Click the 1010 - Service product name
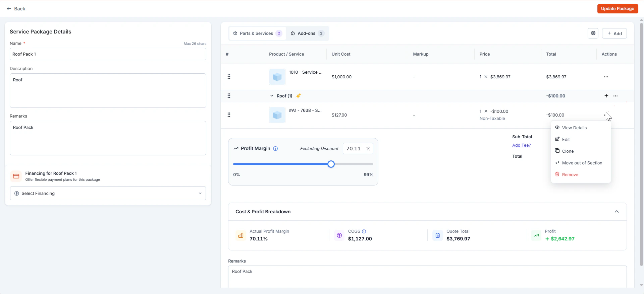The width and height of the screenshot is (644, 294). click(x=306, y=72)
